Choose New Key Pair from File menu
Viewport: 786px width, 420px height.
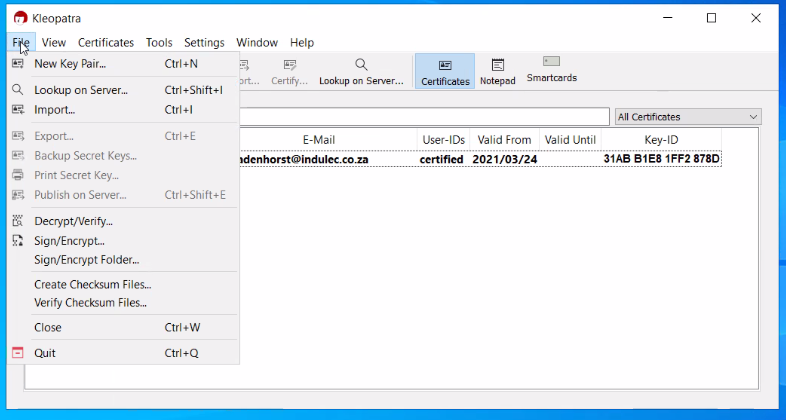point(124,64)
